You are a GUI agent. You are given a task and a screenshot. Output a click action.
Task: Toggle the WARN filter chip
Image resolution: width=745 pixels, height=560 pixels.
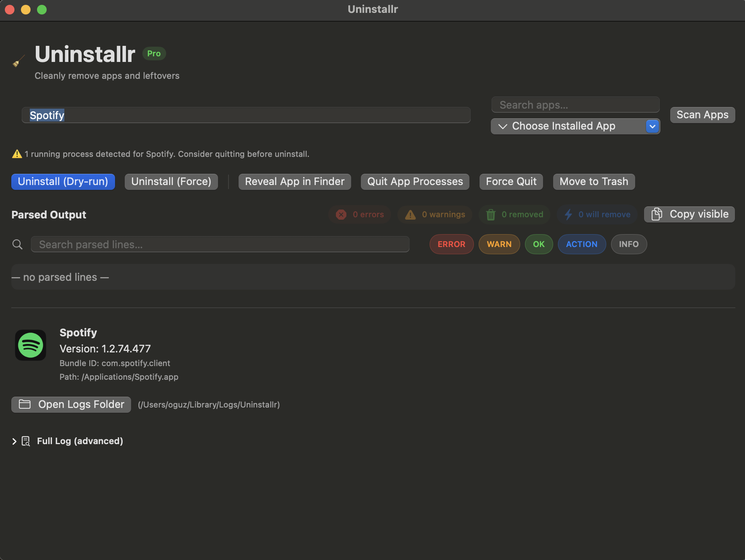point(499,244)
